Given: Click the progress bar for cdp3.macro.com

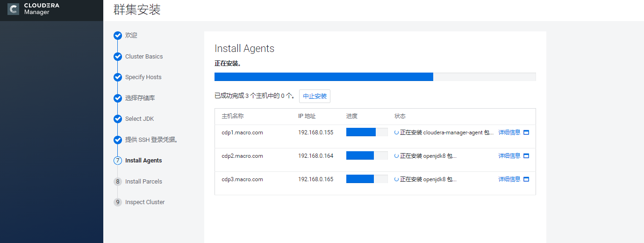Looking at the screenshot, I should (x=367, y=179).
